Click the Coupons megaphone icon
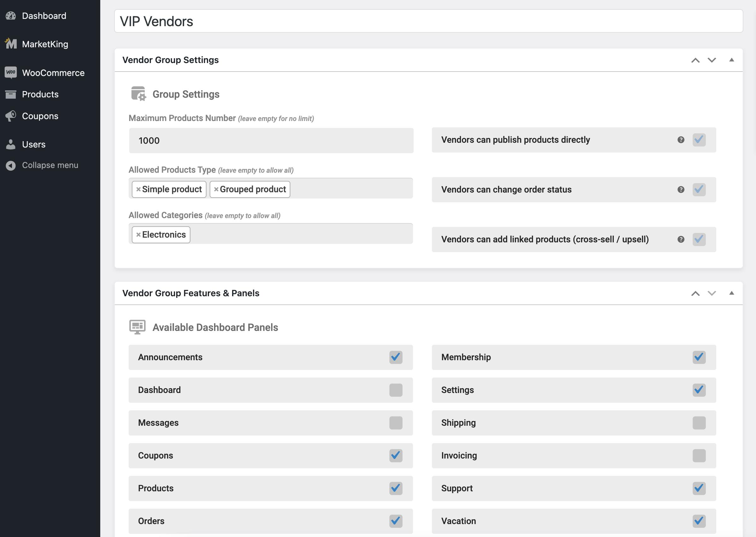Viewport: 756px width, 537px height. click(11, 116)
